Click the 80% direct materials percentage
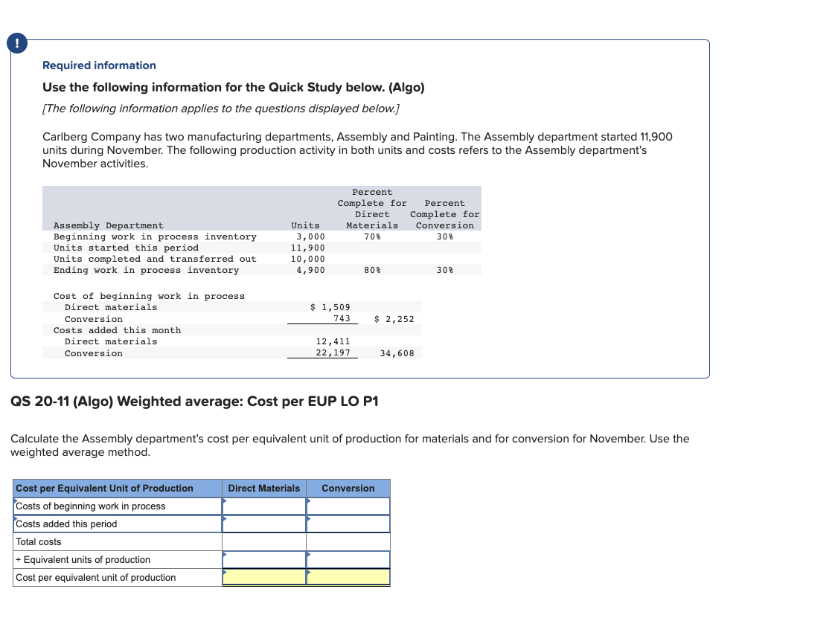 372,270
